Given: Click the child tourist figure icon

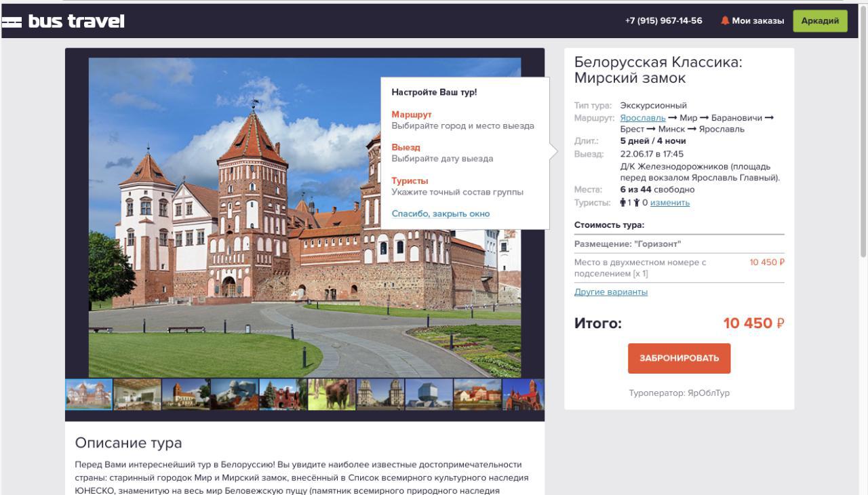Looking at the screenshot, I should [637, 203].
